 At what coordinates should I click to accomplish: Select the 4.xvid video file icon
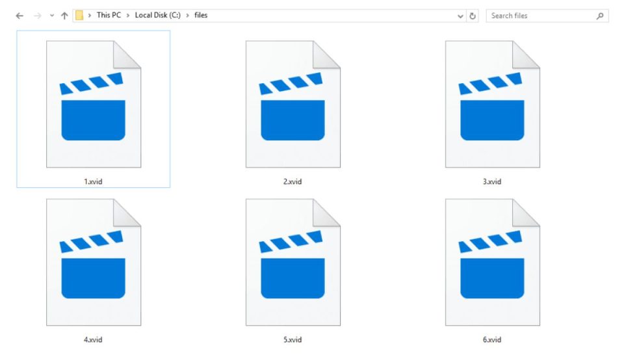click(94, 262)
